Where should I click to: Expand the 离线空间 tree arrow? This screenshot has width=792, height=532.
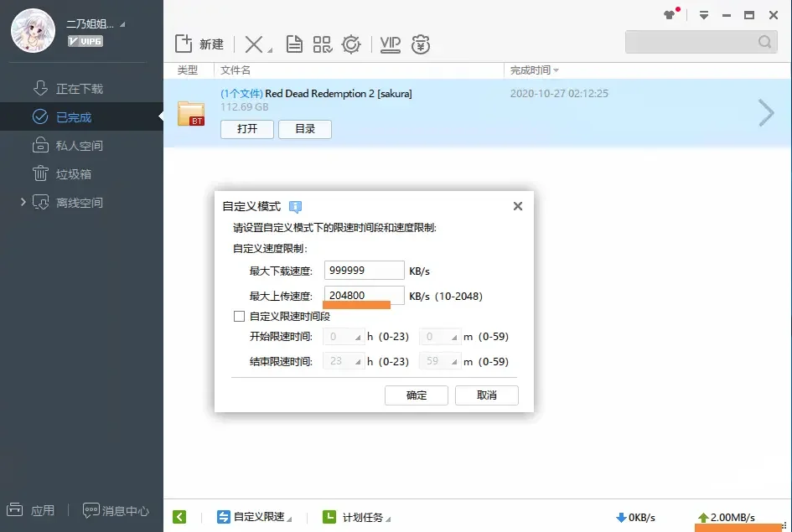[23, 202]
